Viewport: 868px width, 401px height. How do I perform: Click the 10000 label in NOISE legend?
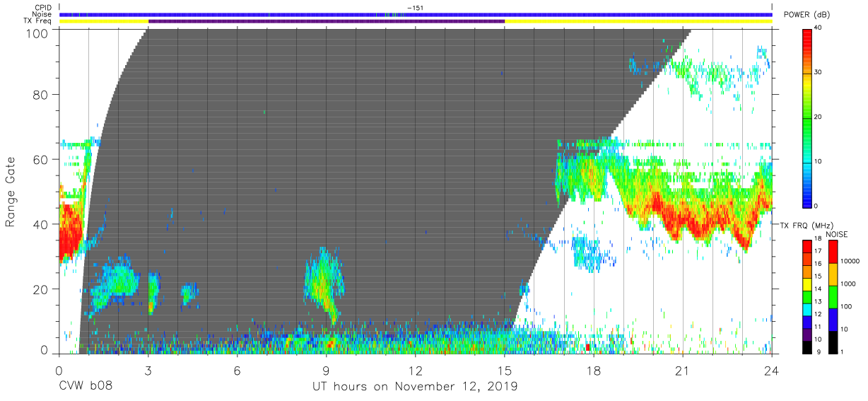852,261
